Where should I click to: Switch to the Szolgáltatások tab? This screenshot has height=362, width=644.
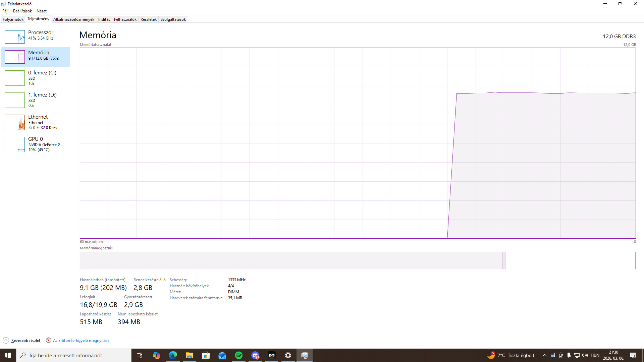173,19
